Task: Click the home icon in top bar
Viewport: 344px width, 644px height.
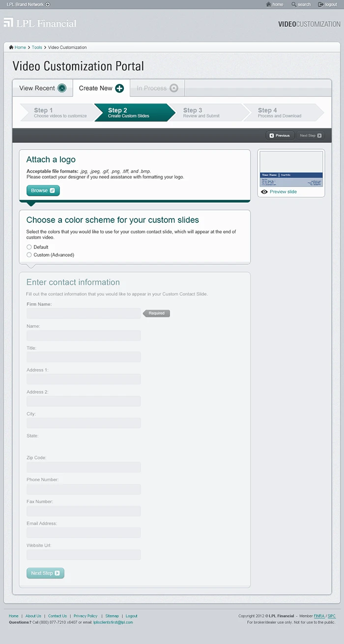Action: [x=268, y=4]
